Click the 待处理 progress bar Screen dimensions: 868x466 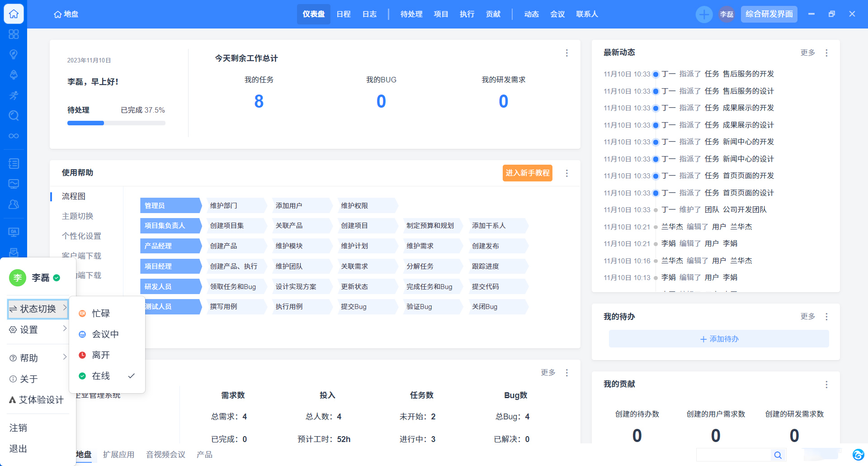click(x=116, y=123)
